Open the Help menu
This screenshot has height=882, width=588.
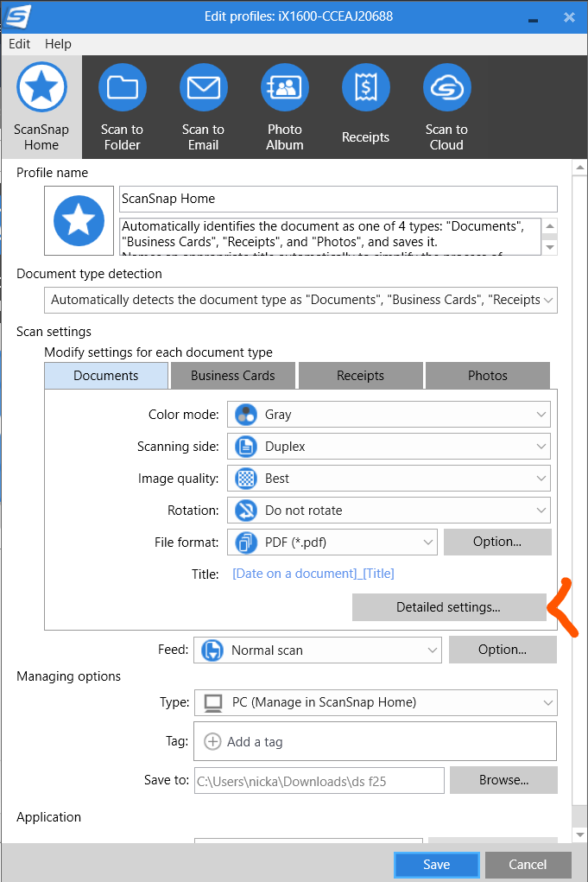58,44
